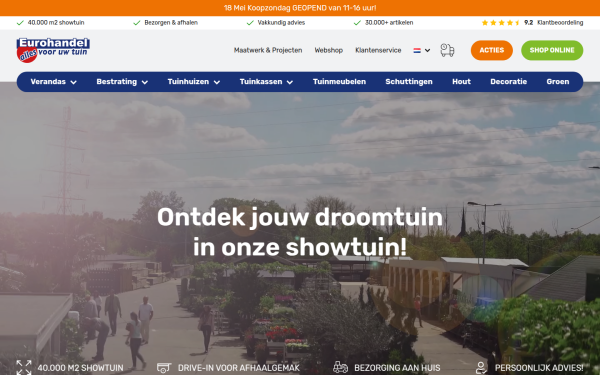
Task: Click the Eurohandel logo
Action: click(53, 50)
